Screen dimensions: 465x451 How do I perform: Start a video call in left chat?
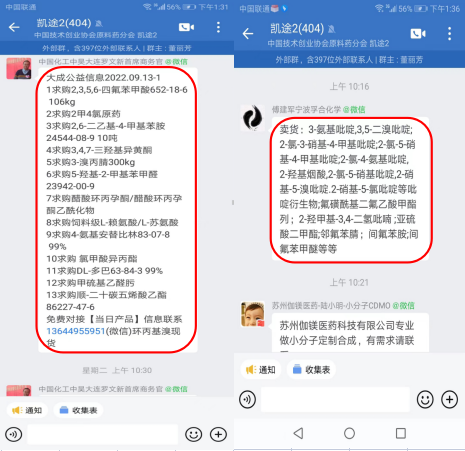click(186, 27)
